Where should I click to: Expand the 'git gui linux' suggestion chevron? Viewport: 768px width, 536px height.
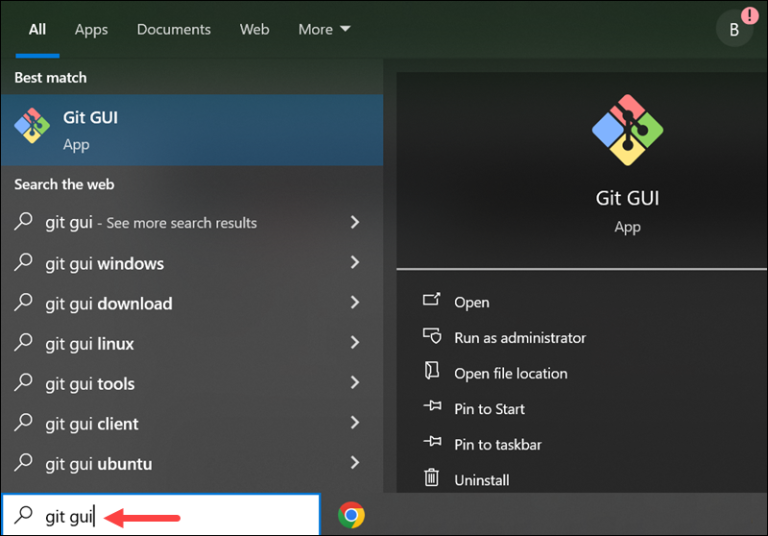355,342
